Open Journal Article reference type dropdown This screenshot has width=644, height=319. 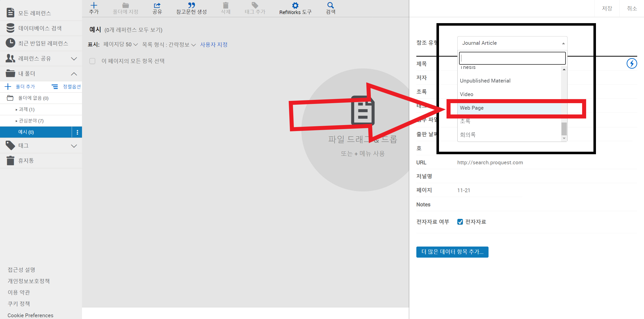(512, 43)
